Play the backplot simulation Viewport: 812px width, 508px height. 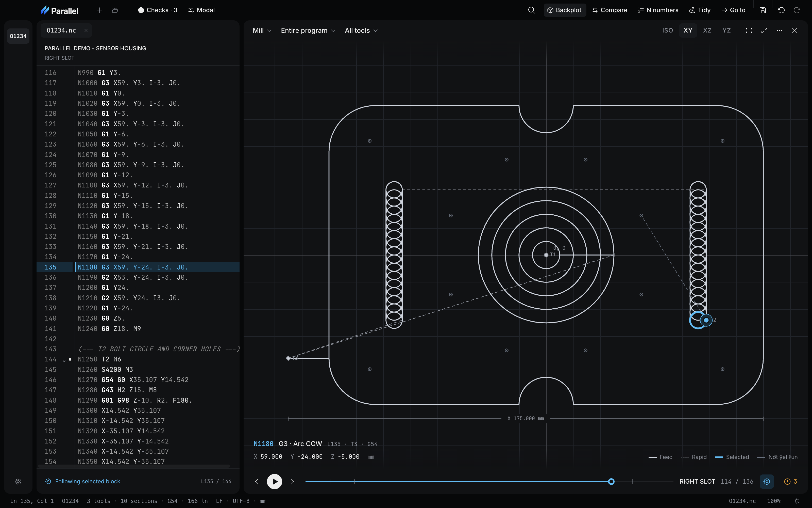coord(275,482)
